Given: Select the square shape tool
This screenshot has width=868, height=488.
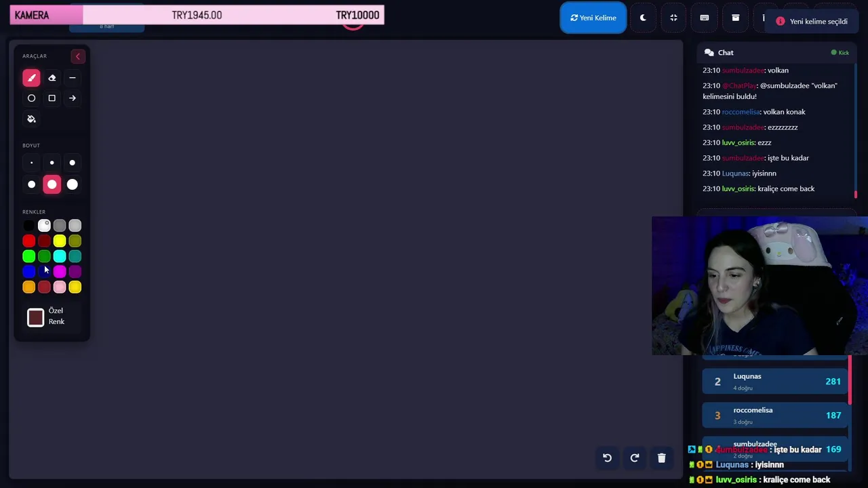Looking at the screenshot, I should tap(52, 98).
